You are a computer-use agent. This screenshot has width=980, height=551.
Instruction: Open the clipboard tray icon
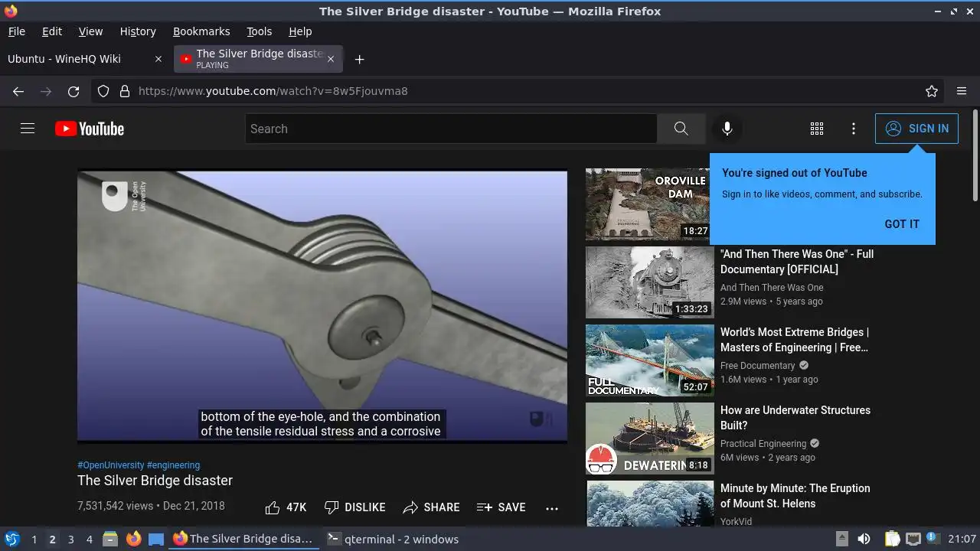point(892,539)
